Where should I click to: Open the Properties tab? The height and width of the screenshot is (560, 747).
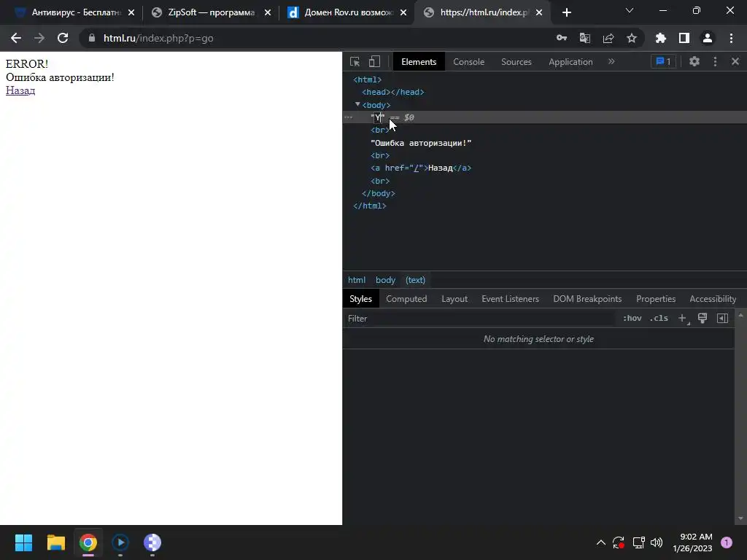tap(656, 299)
